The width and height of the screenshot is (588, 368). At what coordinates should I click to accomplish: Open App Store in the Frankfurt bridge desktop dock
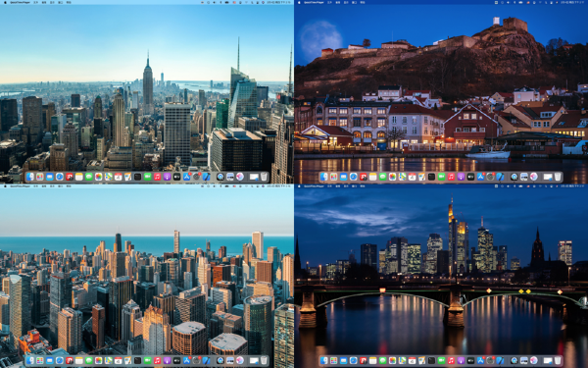481,360
